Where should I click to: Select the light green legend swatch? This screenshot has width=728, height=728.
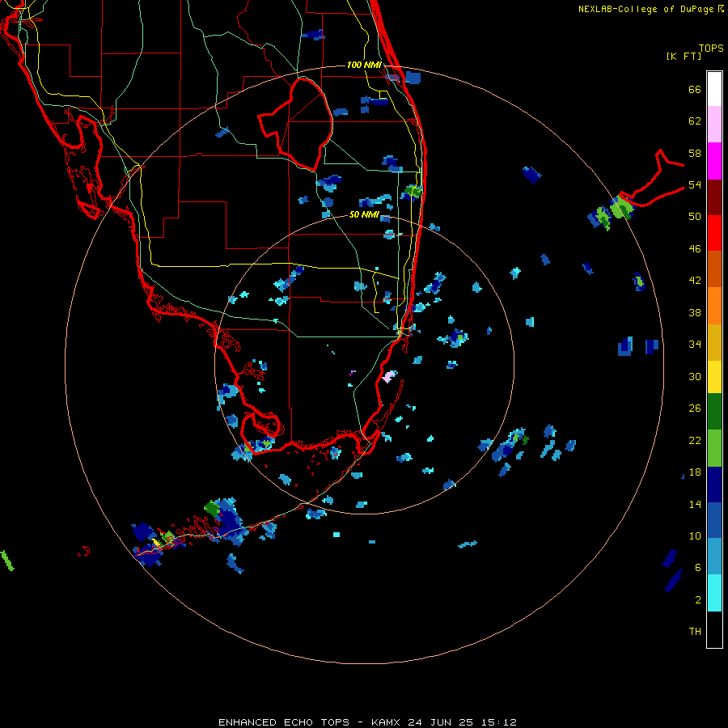tap(714, 448)
